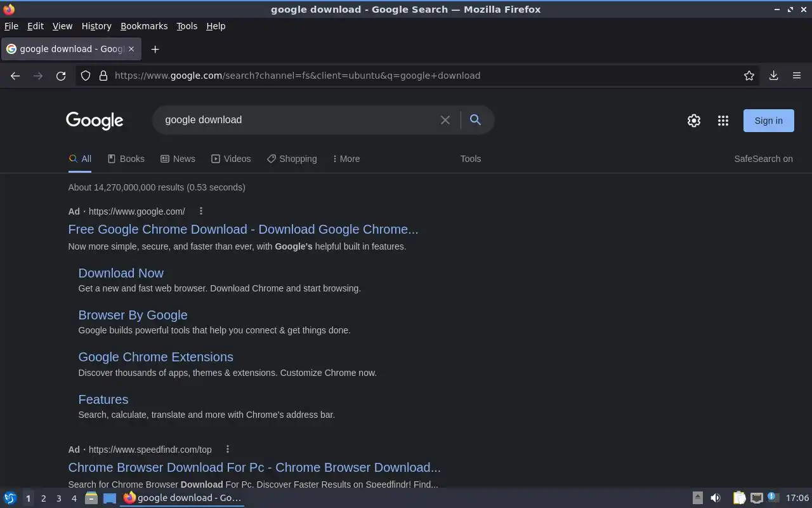Open the File menu
The image size is (812, 508).
pyautogui.click(x=11, y=26)
